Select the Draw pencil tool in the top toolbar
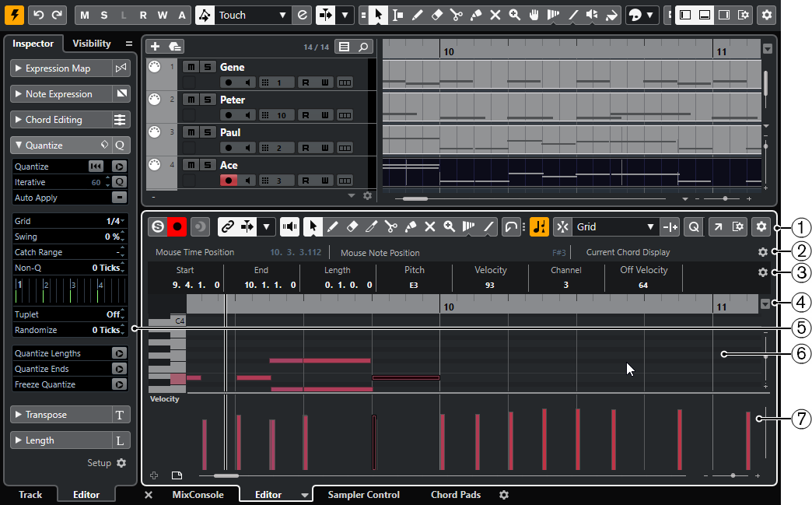 [x=417, y=15]
